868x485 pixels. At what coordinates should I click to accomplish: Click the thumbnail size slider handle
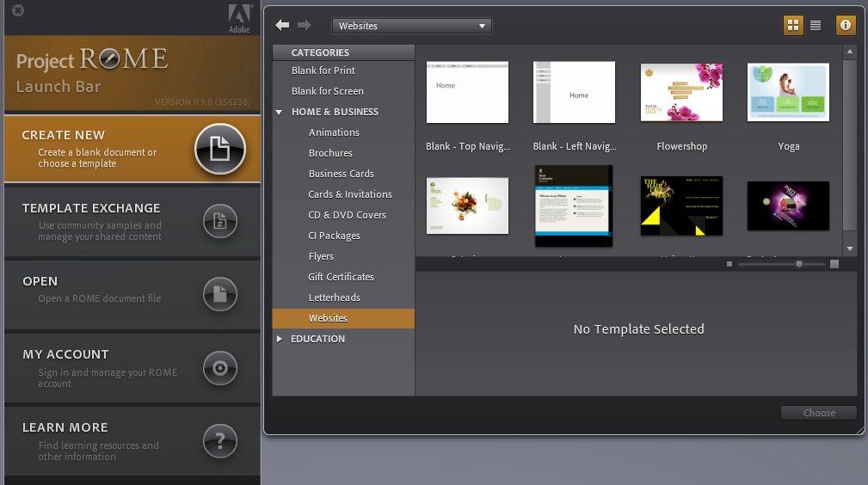click(x=799, y=264)
